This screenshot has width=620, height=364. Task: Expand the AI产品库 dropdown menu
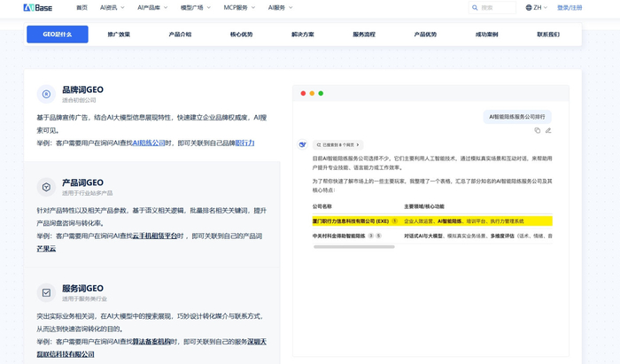pos(151,8)
